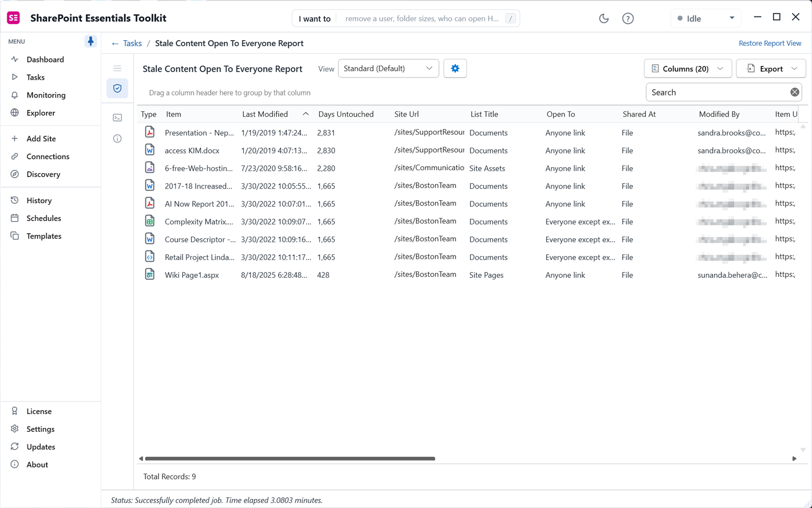This screenshot has height=508, width=812.
Task: Open the Idle status dropdown
Action: [x=705, y=18]
